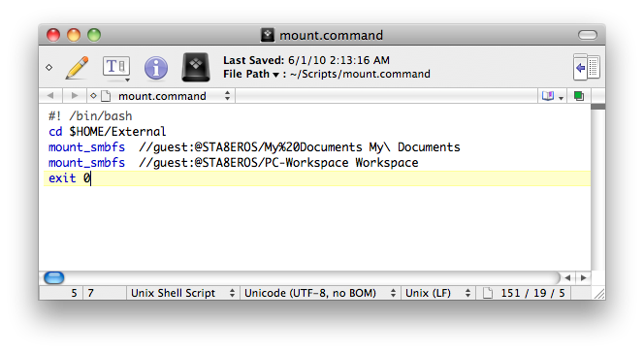Click the green split-view icon
Viewport: 644px width, 353px height.
(x=579, y=96)
